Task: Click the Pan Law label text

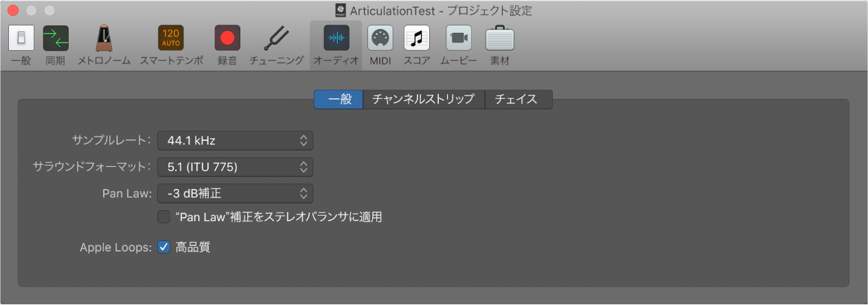Action: (x=128, y=193)
